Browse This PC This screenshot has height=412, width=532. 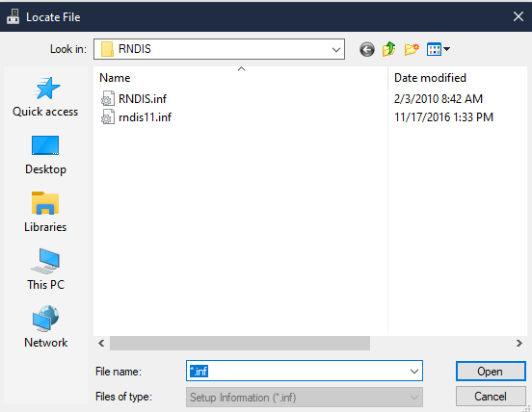pyautogui.click(x=45, y=270)
